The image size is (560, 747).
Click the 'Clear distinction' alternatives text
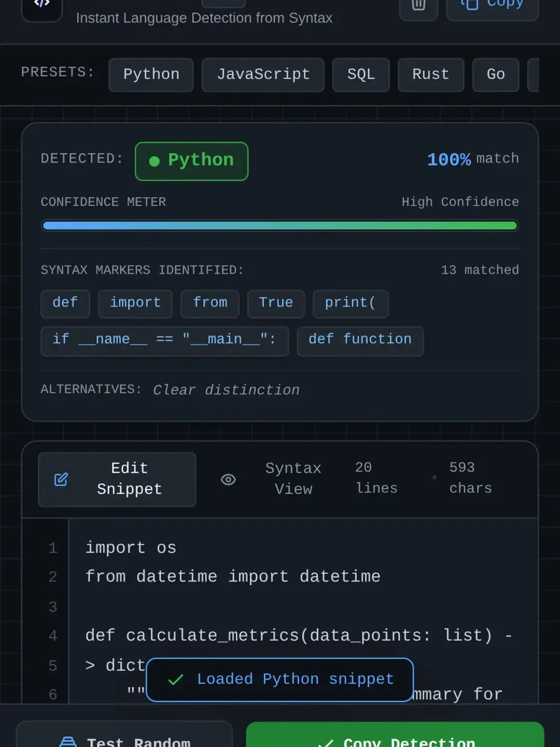pyautogui.click(x=227, y=390)
